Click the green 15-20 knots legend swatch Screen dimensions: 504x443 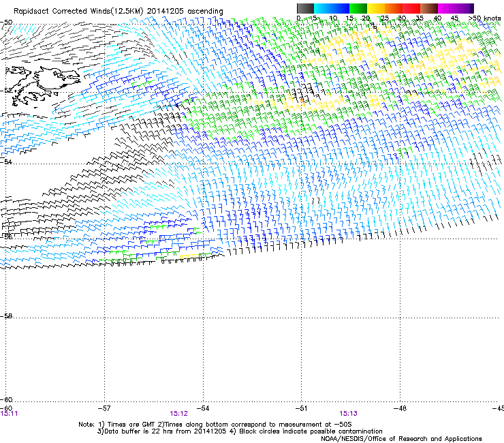coord(358,8)
